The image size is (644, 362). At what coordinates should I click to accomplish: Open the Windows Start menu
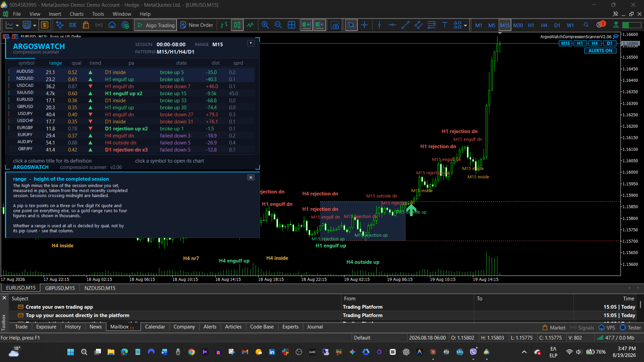[70, 352]
